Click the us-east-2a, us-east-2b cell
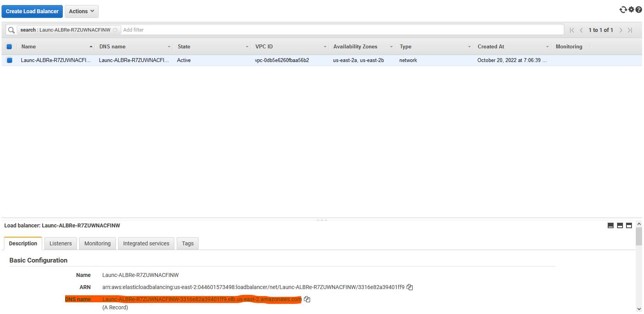This screenshot has height=314, width=644. (358, 60)
